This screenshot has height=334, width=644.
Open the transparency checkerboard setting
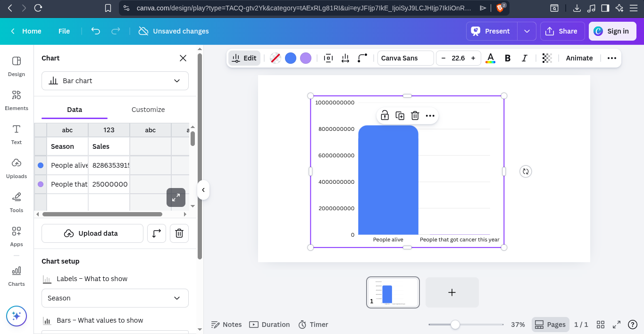pyautogui.click(x=547, y=58)
